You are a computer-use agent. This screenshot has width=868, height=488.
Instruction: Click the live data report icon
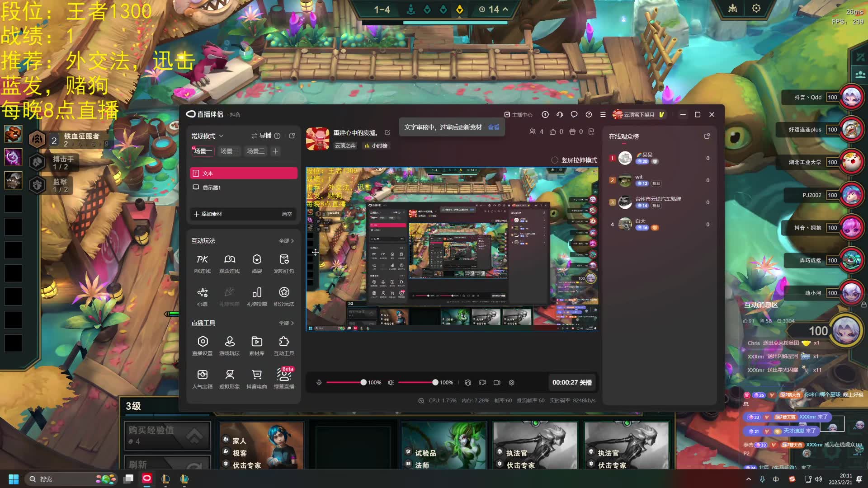pos(591,131)
